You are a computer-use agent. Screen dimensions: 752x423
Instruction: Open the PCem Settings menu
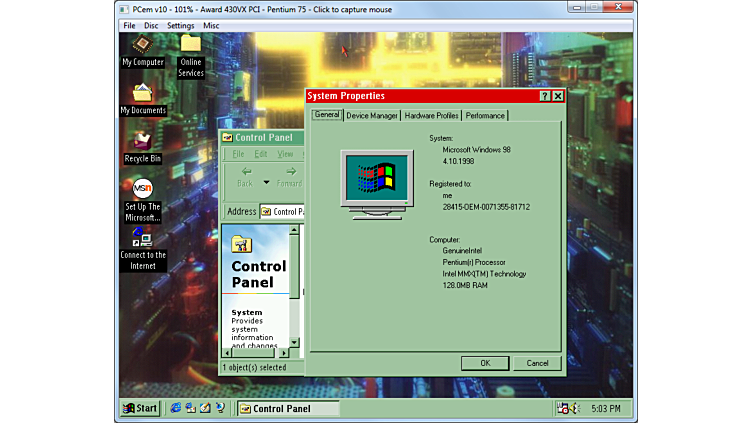point(181,26)
